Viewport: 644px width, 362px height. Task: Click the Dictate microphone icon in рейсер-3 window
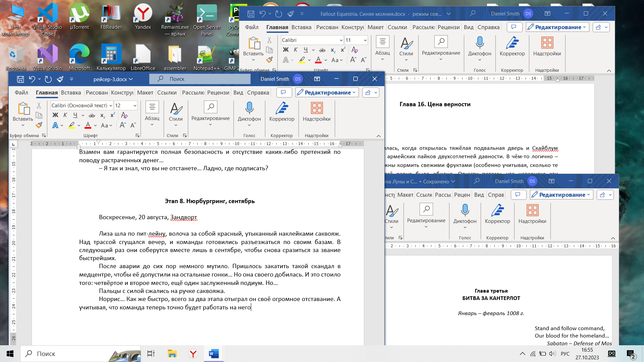pyautogui.click(x=249, y=109)
